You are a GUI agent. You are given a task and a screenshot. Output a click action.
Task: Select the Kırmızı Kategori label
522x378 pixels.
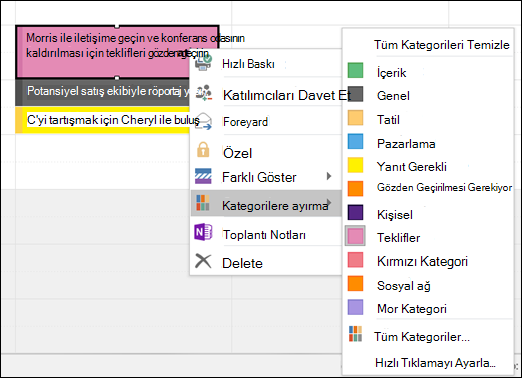[422, 261]
